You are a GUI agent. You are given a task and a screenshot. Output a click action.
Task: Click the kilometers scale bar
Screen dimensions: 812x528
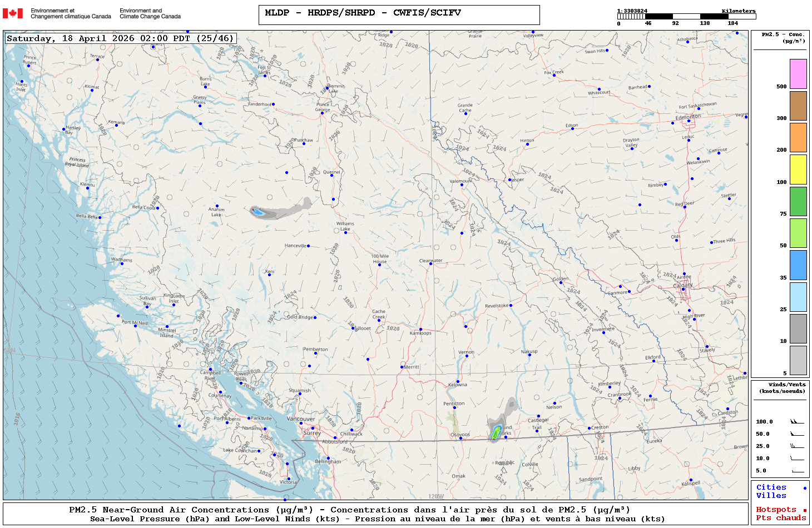(686, 17)
